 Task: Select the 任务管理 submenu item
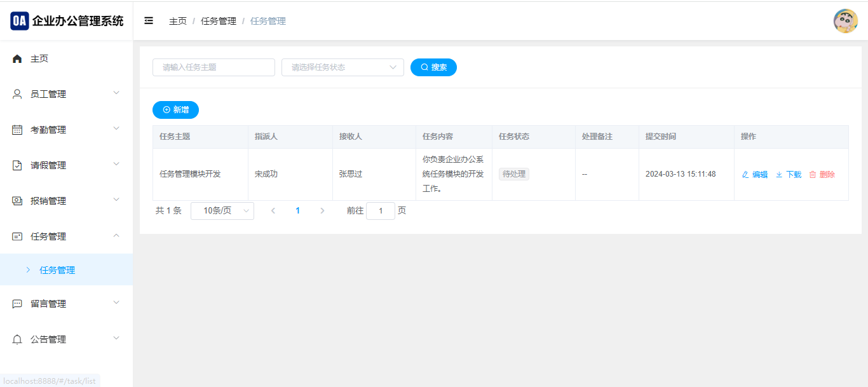pos(57,270)
